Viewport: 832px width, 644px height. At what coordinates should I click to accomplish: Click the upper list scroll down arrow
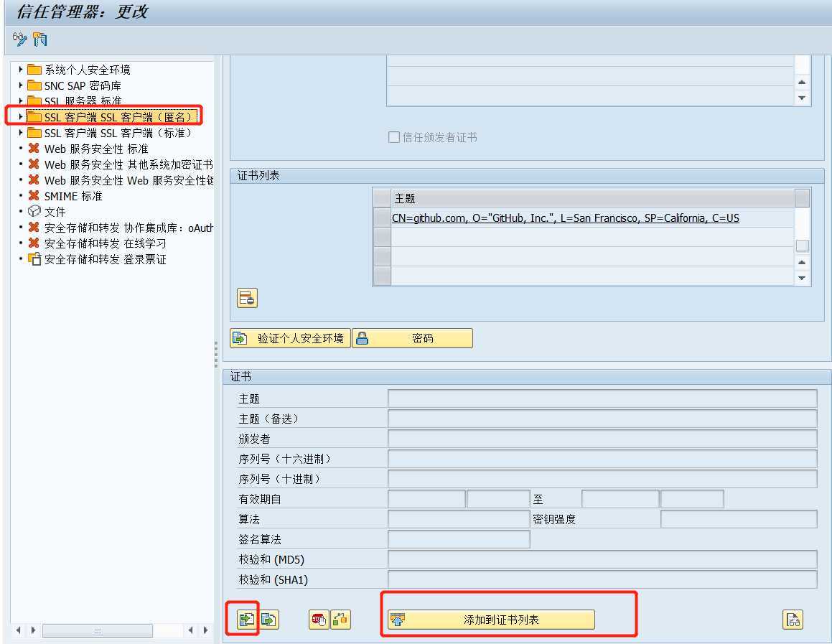[x=803, y=98]
